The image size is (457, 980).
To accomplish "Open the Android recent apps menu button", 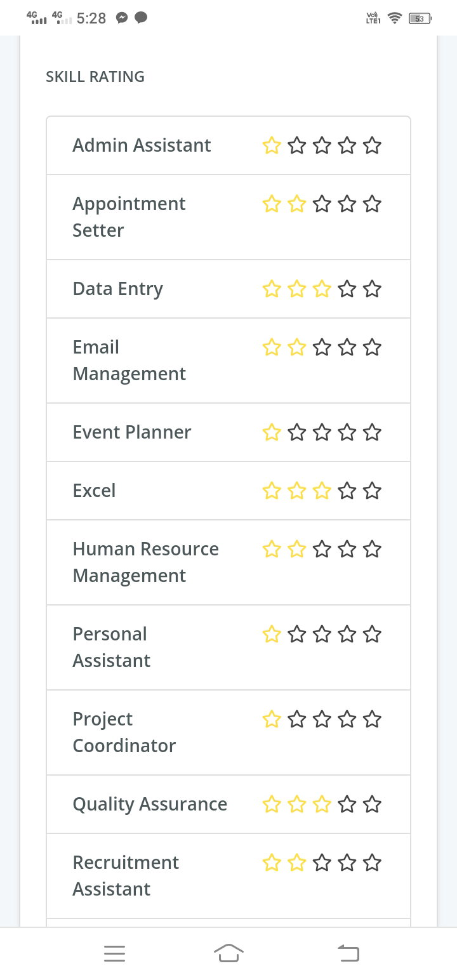I will pyautogui.click(x=114, y=953).
